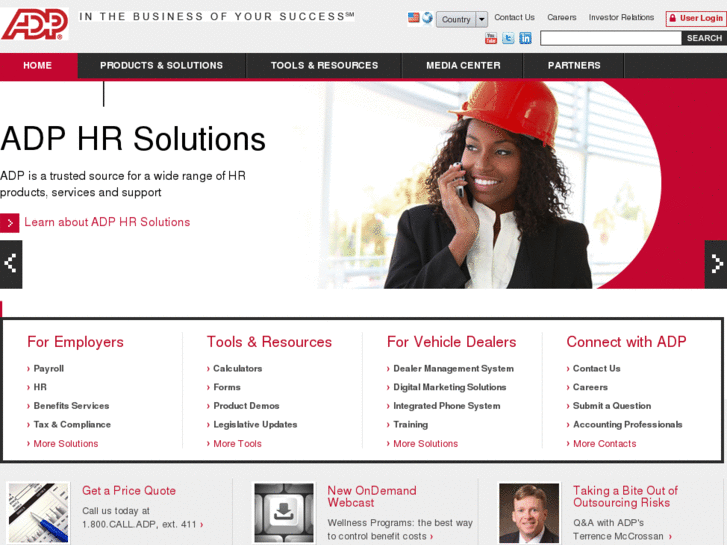Open the More Contacts link
727x545 pixels.
click(x=605, y=443)
